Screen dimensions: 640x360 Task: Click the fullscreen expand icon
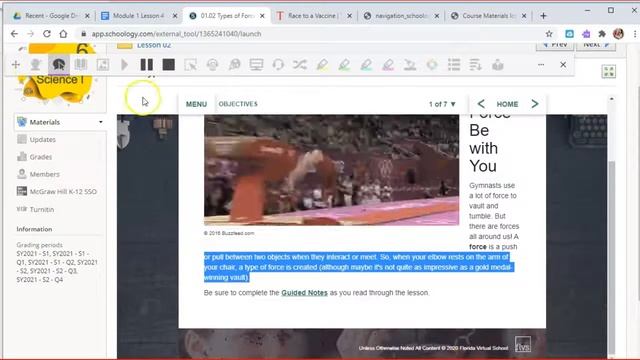click(x=609, y=72)
